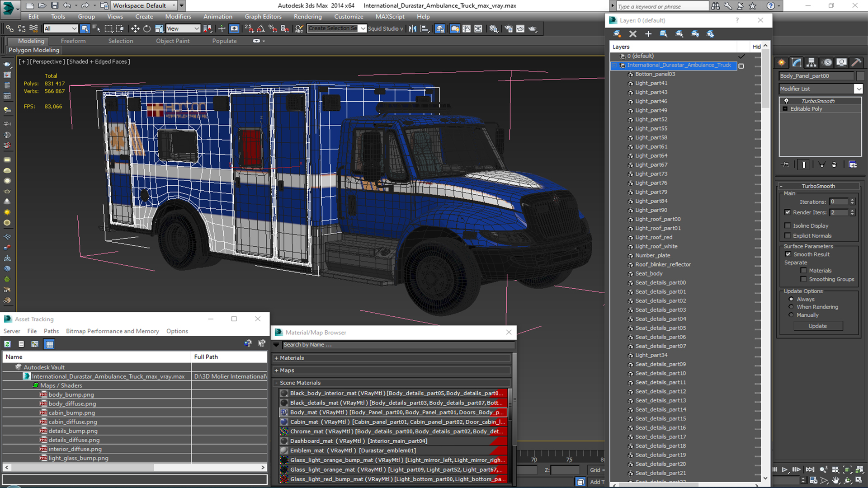868x488 pixels.
Task: Activate the Select Object tool in main toolbar
Action: click(85, 28)
